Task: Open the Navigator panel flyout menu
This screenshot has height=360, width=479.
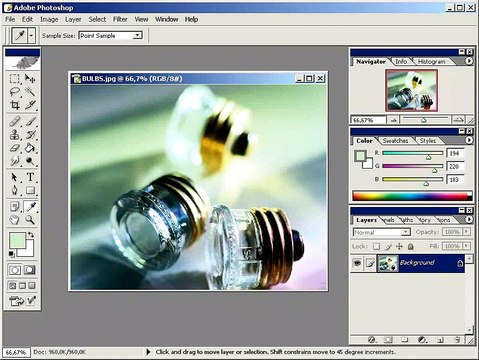Action: [x=469, y=61]
